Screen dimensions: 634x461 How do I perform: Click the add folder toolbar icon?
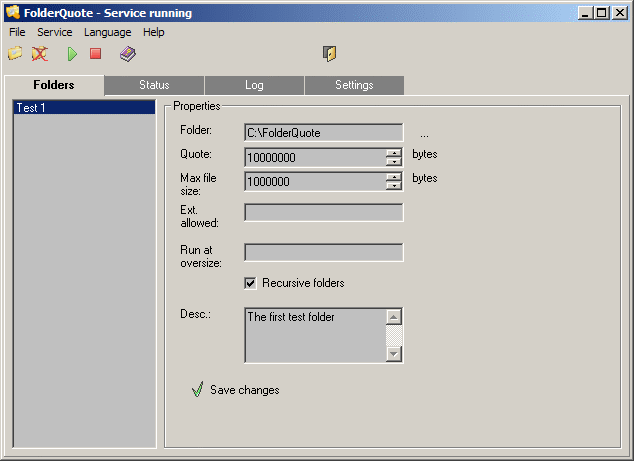(x=15, y=53)
